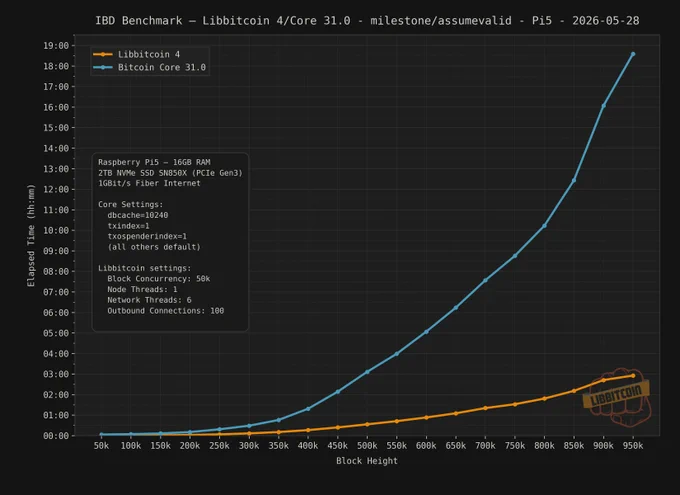Image resolution: width=680 pixels, height=495 pixels.
Task: Click the 16:00 y-axis tick label
Action: 56,107
